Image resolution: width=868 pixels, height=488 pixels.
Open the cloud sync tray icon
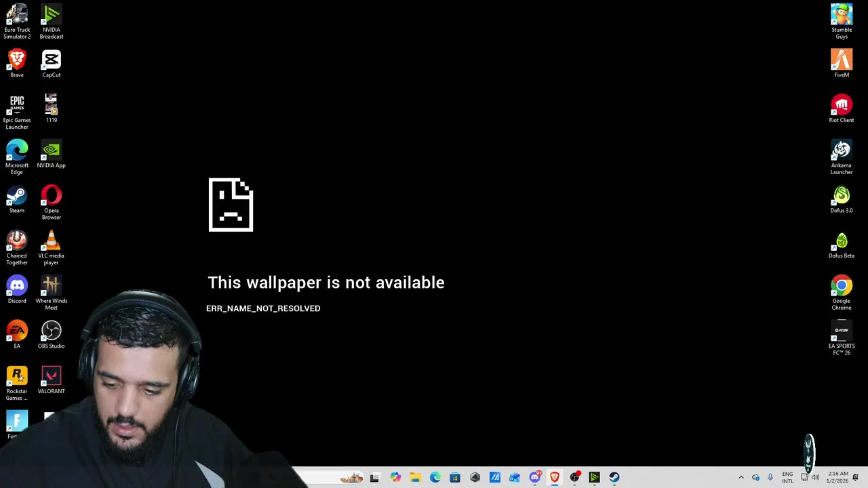tap(755, 477)
